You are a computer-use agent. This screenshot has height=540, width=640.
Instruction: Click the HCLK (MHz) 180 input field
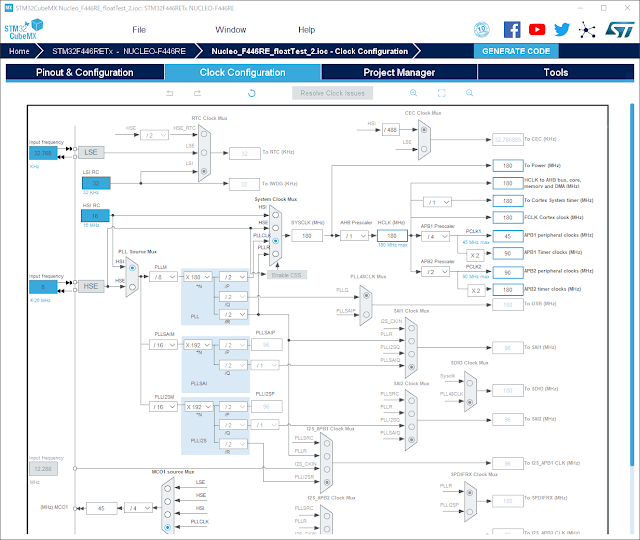(392, 236)
